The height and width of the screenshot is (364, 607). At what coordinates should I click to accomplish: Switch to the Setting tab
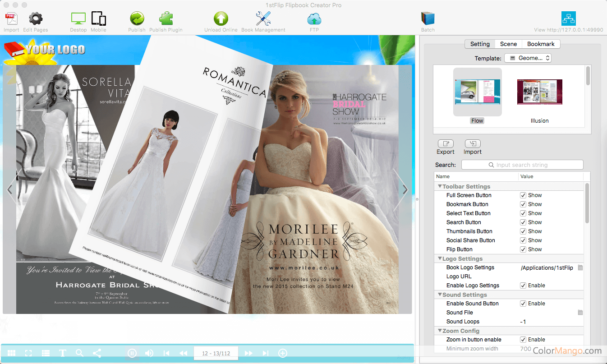480,44
